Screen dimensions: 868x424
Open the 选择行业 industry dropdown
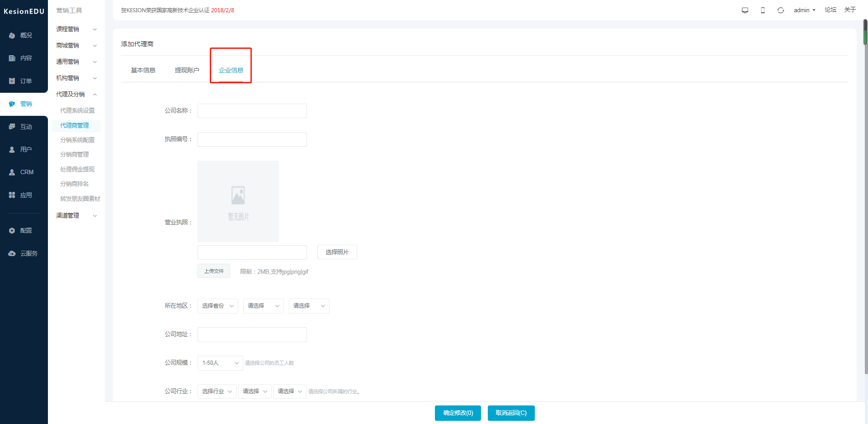click(217, 391)
